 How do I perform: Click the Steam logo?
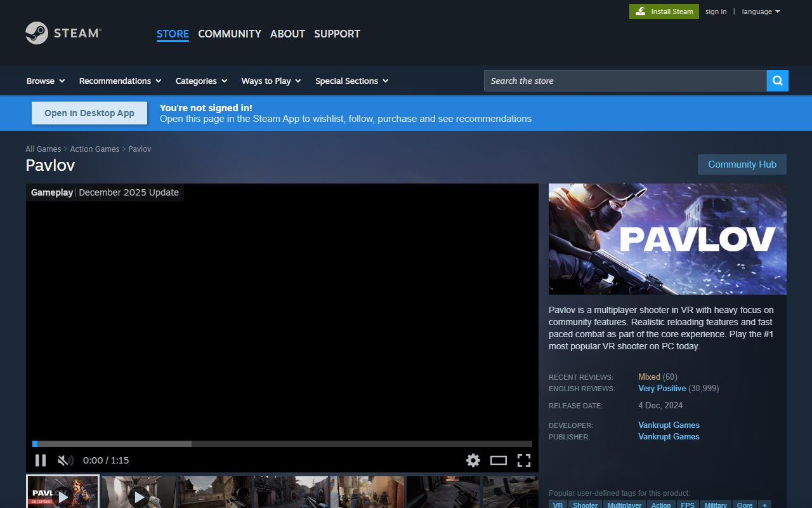point(63,33)
